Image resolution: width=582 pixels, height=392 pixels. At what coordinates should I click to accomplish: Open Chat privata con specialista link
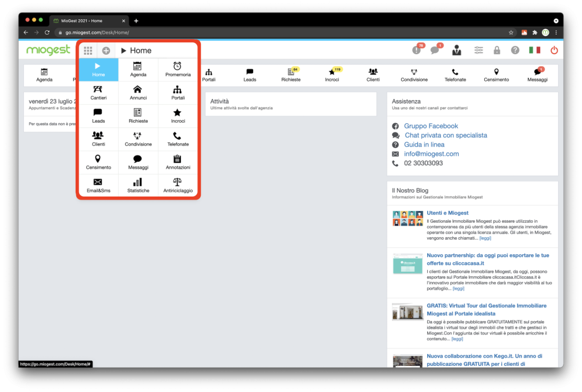[x=446, y=136]
